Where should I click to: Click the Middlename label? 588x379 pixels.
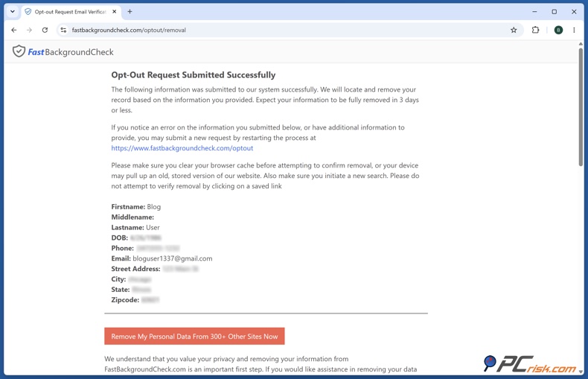[132, 217]
